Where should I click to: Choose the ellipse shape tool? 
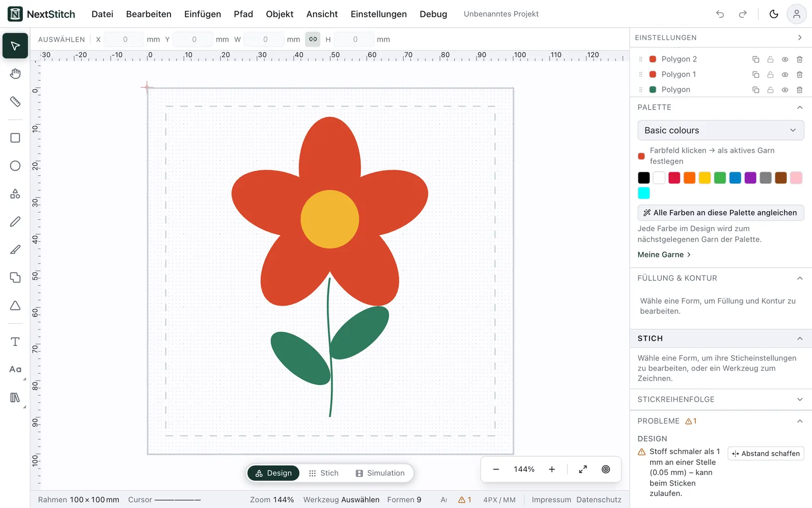[15, 166]
